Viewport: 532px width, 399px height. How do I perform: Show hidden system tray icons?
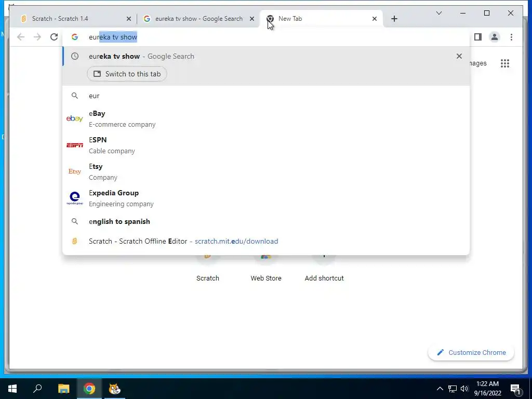point(440,389)
